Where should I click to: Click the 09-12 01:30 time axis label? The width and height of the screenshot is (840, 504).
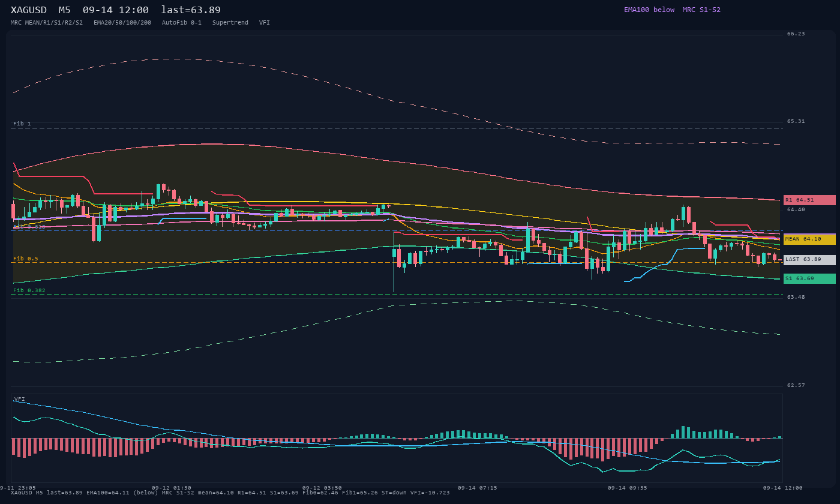(x=172, y=488)
